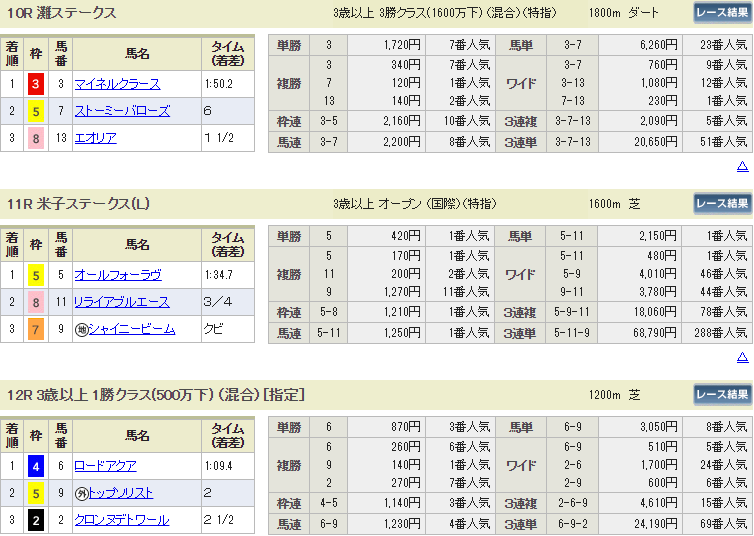This screenshot has width=754, height=536.
Task: Click the 外 mark beside トップソリスト
Action: 81,493
